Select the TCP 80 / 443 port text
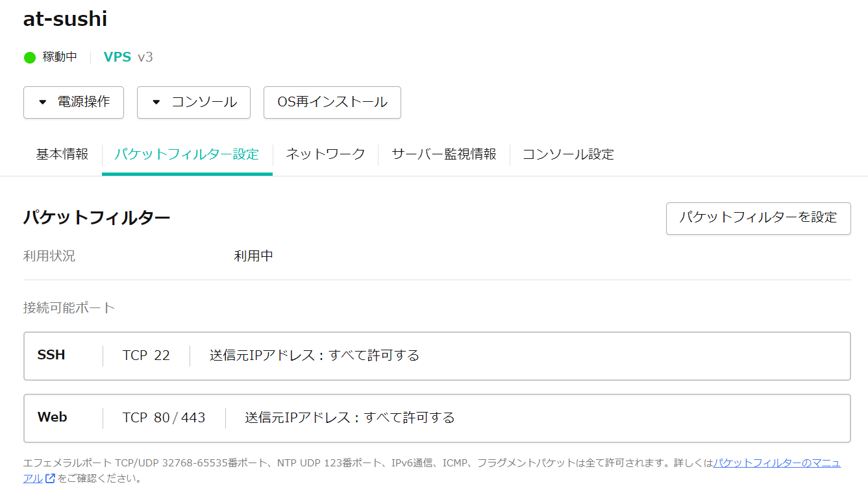 click(x=164, y=418)
